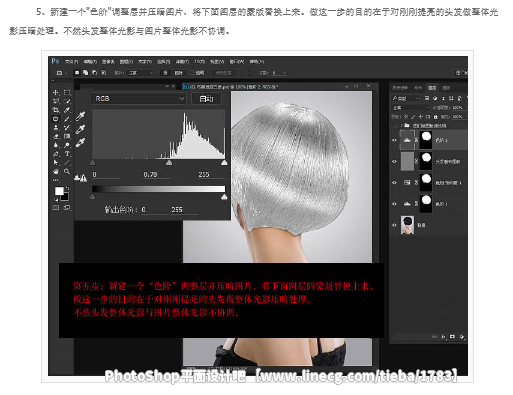513x395 pixels.
Task: Open the RGB channel dropdown
Action: [x=139, y=99]
